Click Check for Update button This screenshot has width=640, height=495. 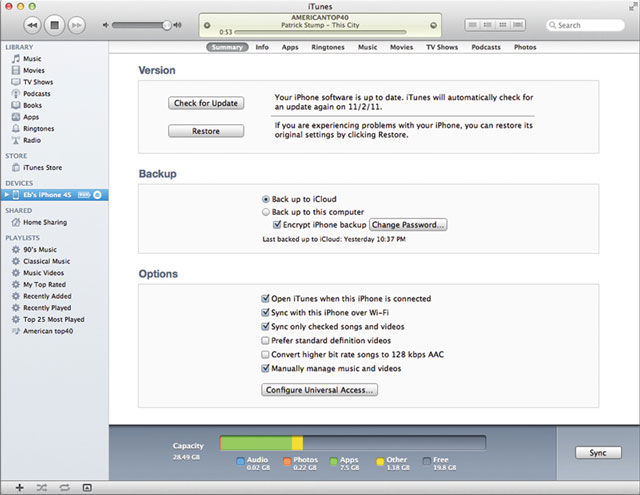tap(206, 103)
